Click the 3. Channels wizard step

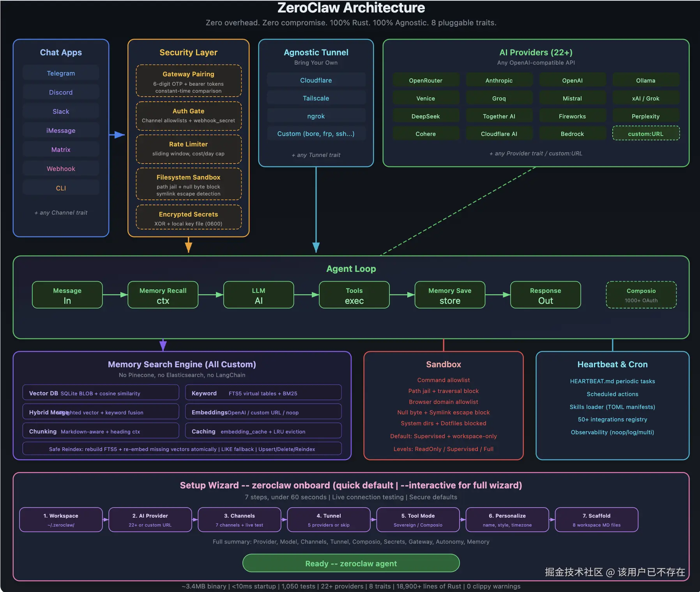239,520
